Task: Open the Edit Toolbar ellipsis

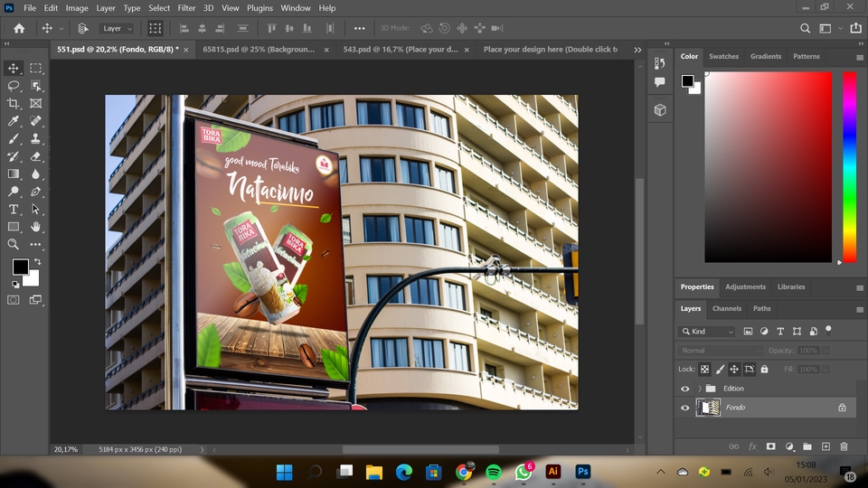Action: tap(36, 244)
